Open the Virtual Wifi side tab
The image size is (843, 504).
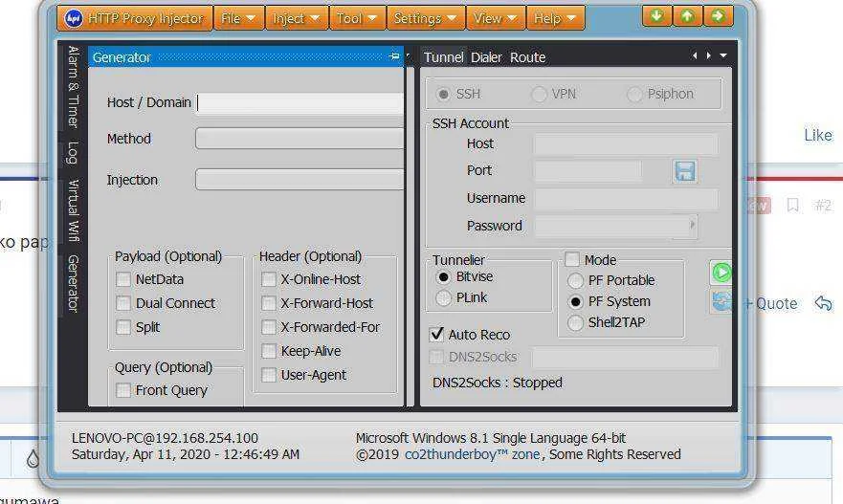click(73, 210)
